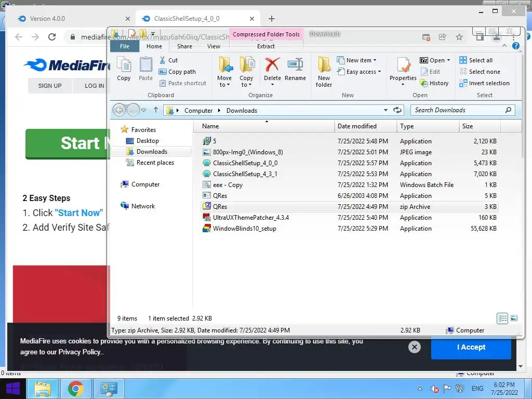
Task: Open File Explorer from the taskbar
Action: click(x=43, y=389)
